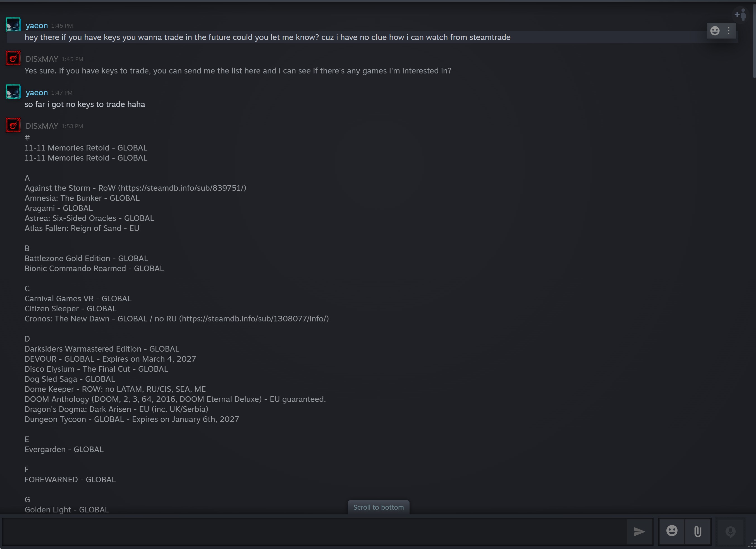Click the add friend to chat icon

coord(740,15)
